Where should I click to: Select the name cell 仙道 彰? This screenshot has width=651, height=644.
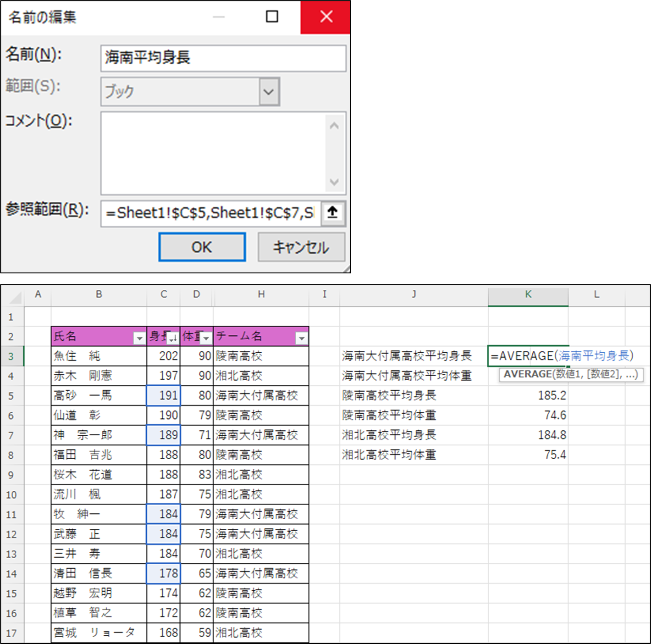[x=99, y=416]
